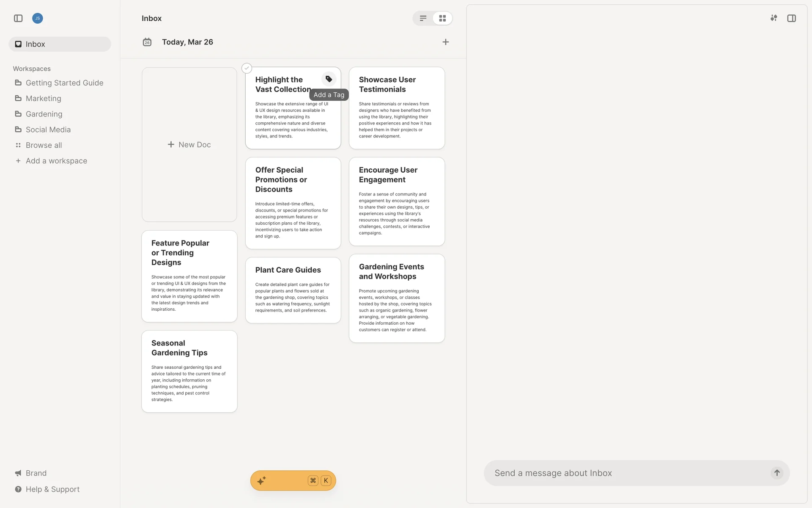Check the Highlight the Vast Collection card

coord(247,68)
